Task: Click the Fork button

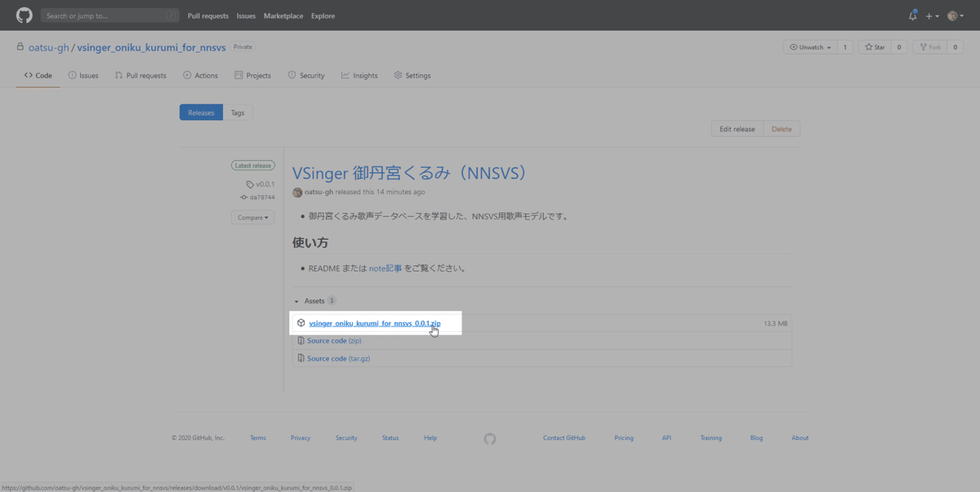Action: (929, 47)
